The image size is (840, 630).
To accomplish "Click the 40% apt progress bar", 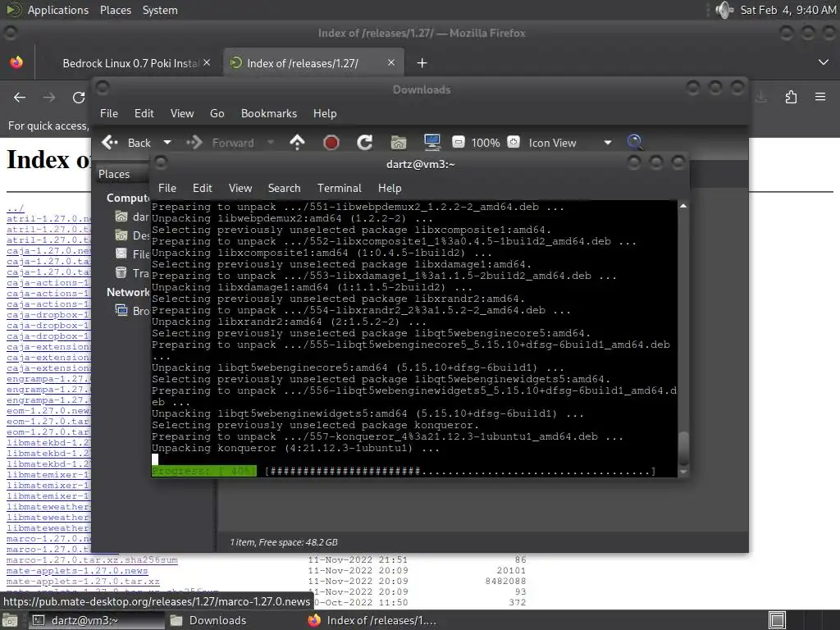I will [404, 471].
